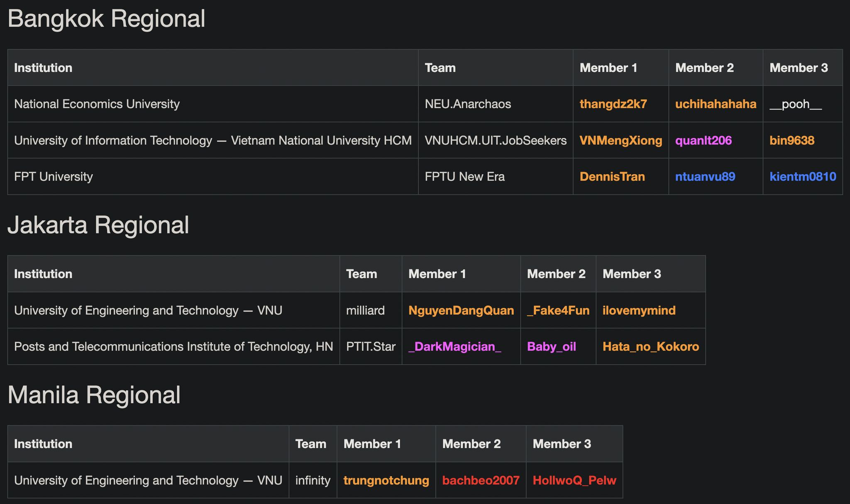Open _Fake4Fun profile link
850x504 pixels.
558,310
